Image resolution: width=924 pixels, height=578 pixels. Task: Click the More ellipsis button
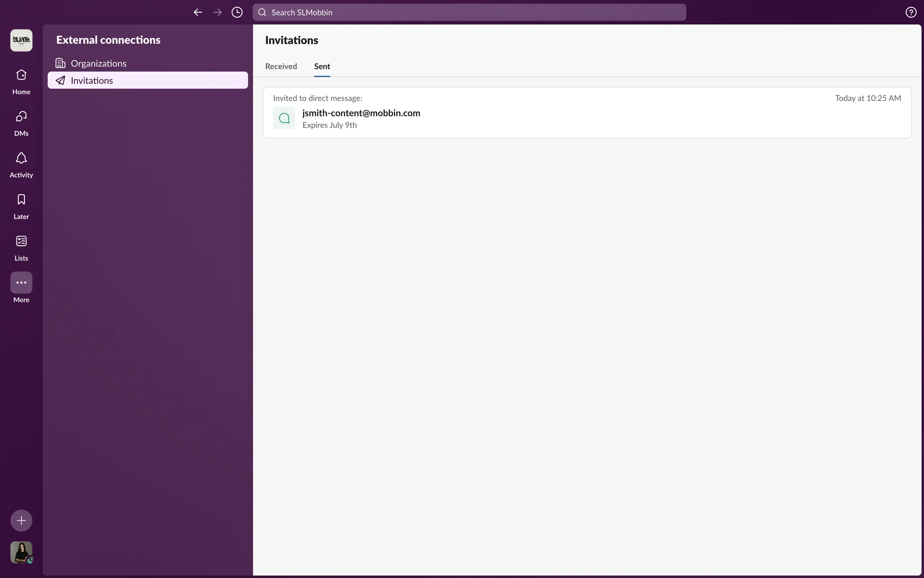[x=21, y=283]
